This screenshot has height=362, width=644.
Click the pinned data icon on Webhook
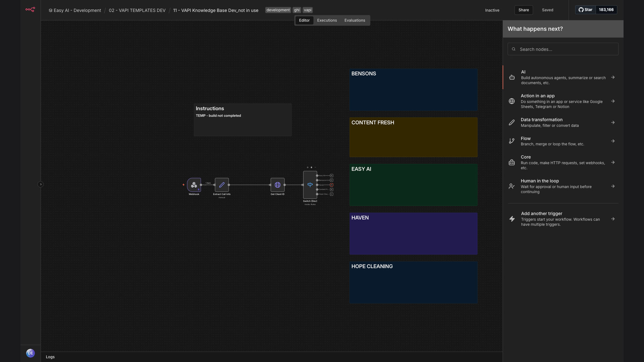tap(199, 189)
